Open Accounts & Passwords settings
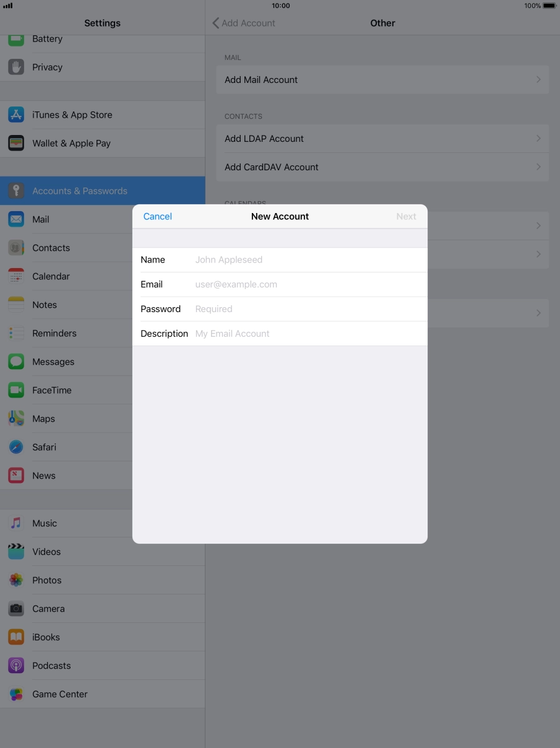This screenshot has height=748, width=560. [79, 191]
